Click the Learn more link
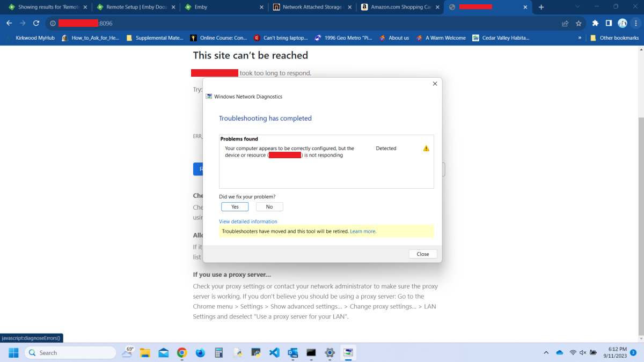The width and height of the screenshot is (644, 362). tap(363, 231)
